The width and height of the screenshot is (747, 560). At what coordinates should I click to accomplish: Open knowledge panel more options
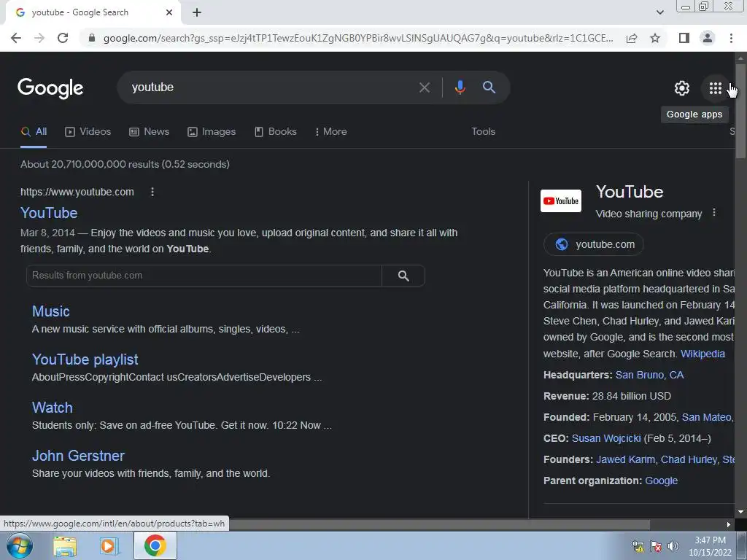(x=713, y=213)
